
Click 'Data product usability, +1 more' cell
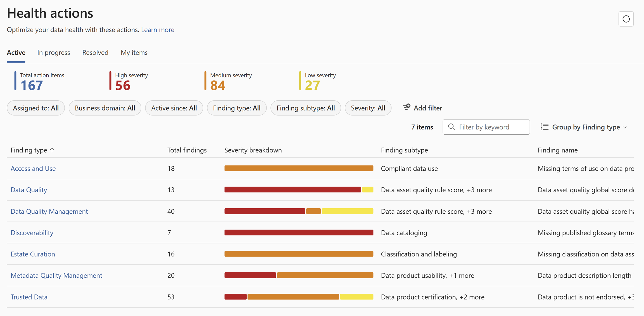[x=427, y=275]
